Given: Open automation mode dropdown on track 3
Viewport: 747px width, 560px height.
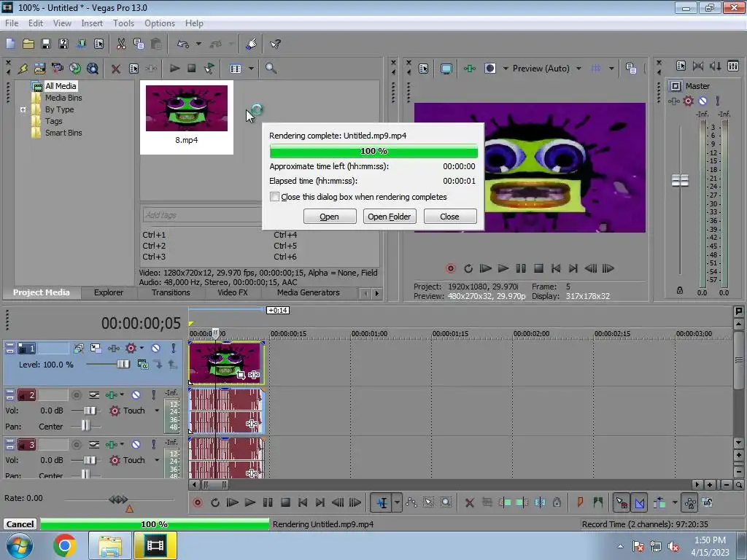Looking at the screenshot, I should [157, 460].
